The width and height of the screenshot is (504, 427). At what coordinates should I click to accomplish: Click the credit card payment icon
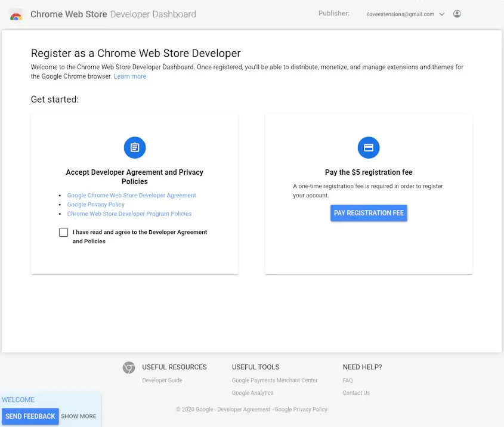pos(369,147)
